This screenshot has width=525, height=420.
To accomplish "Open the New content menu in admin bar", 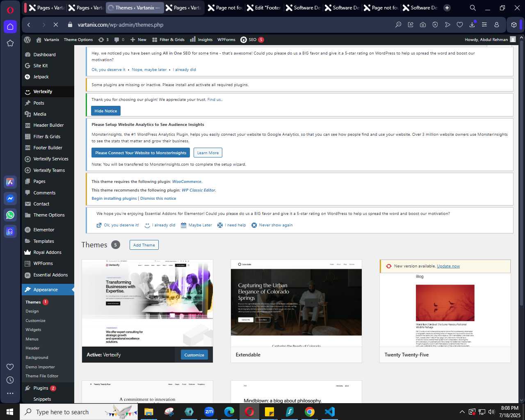I will coord(138,40).
